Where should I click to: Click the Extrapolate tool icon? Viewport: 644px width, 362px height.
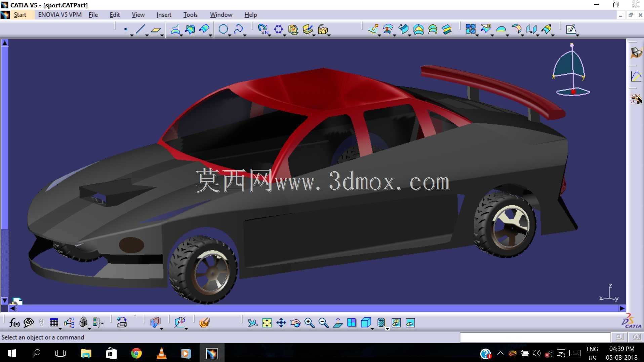pyautogui.click(x=547, y=29)
